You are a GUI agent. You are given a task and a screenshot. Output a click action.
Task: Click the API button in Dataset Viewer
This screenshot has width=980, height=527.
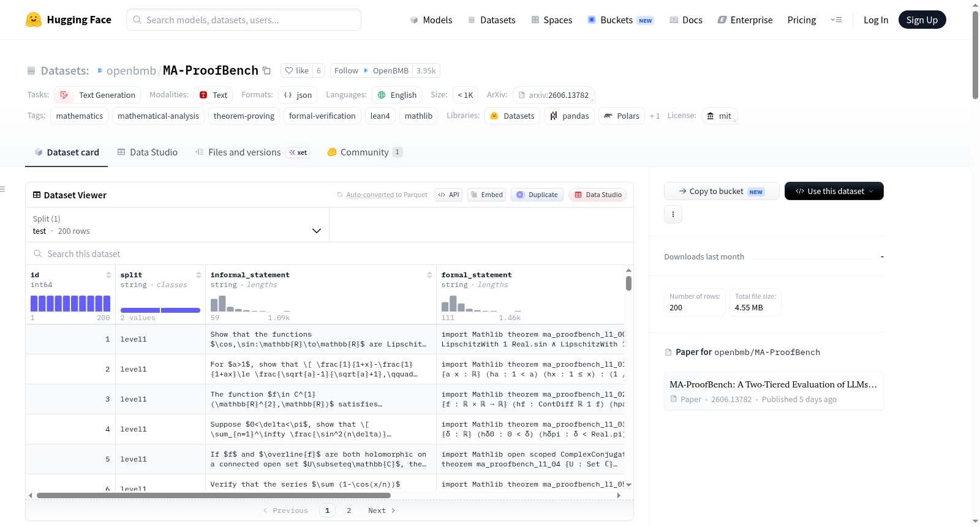(448, 195)
